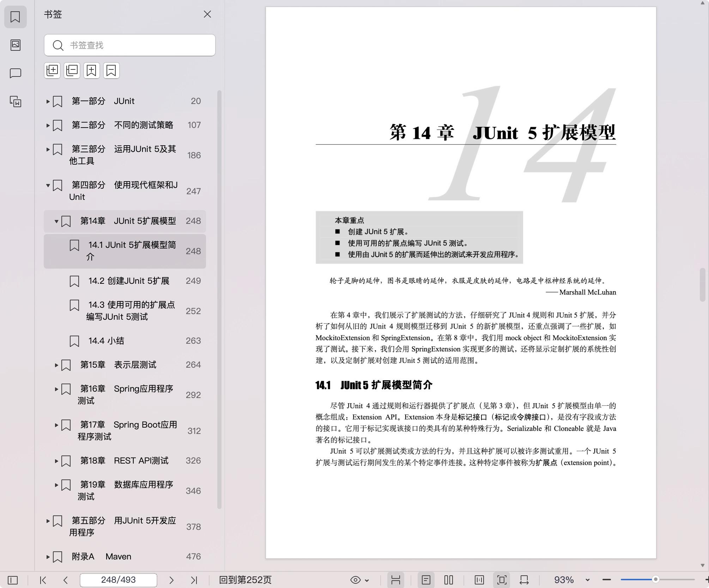The height and width of the screenshot is (588, 709).
Task: Click the scroll up arrow of document
Action: click(702, 3)
